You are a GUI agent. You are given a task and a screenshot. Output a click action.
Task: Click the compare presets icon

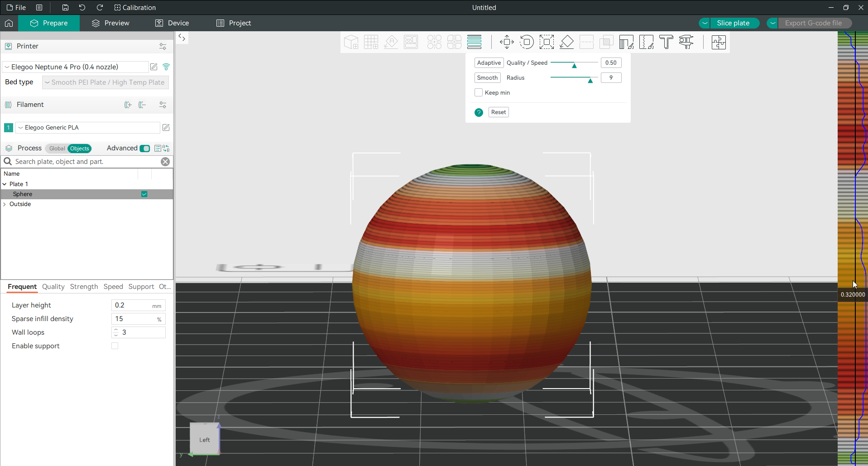coord(166,149)
